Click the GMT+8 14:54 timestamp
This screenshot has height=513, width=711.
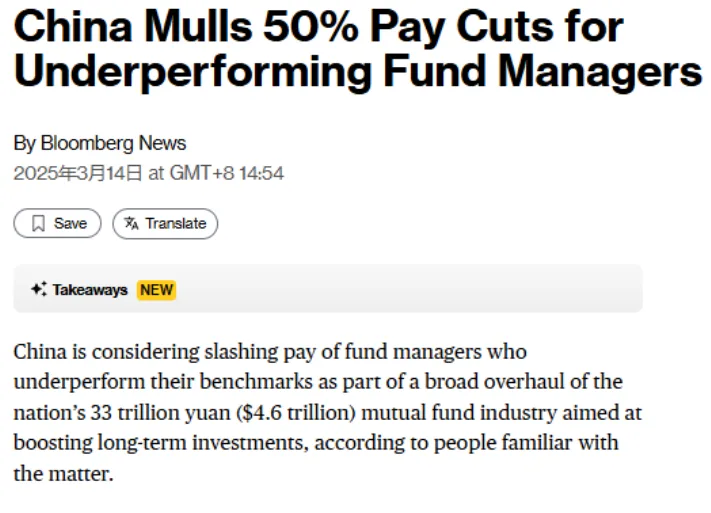coord(227,173)
